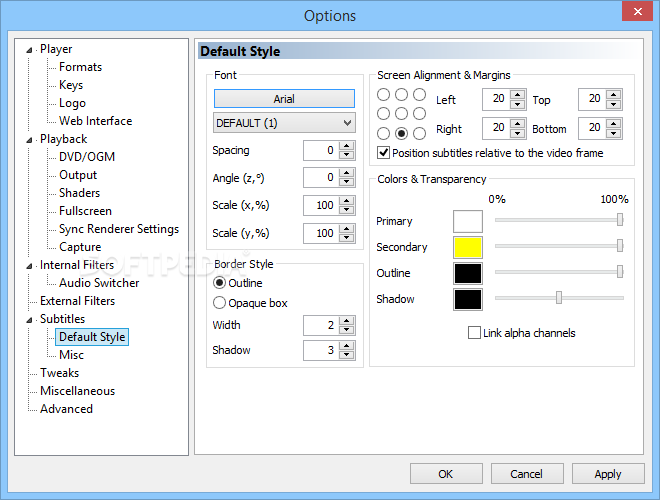Open the Output options page
The image size is (660, 500).
[78, 175]
